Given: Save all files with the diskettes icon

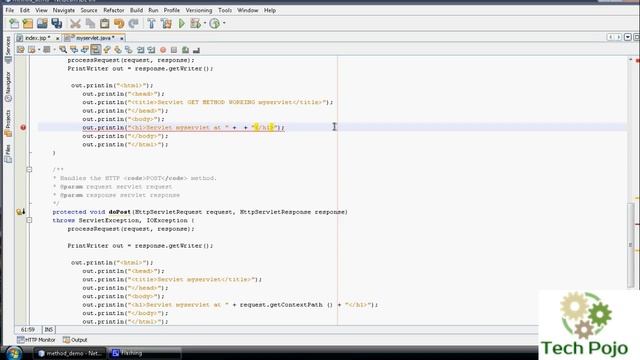Looking at the screenshot, I should coord(56,23).
